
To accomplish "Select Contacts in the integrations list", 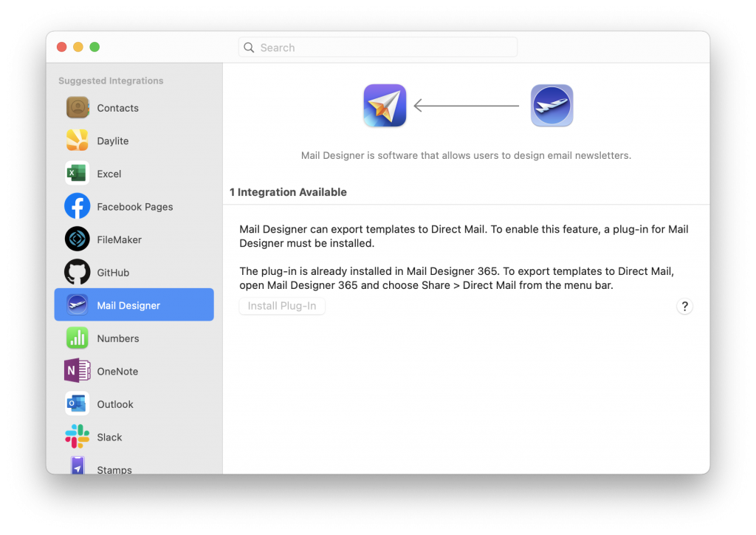I will [x=134, y=108].
